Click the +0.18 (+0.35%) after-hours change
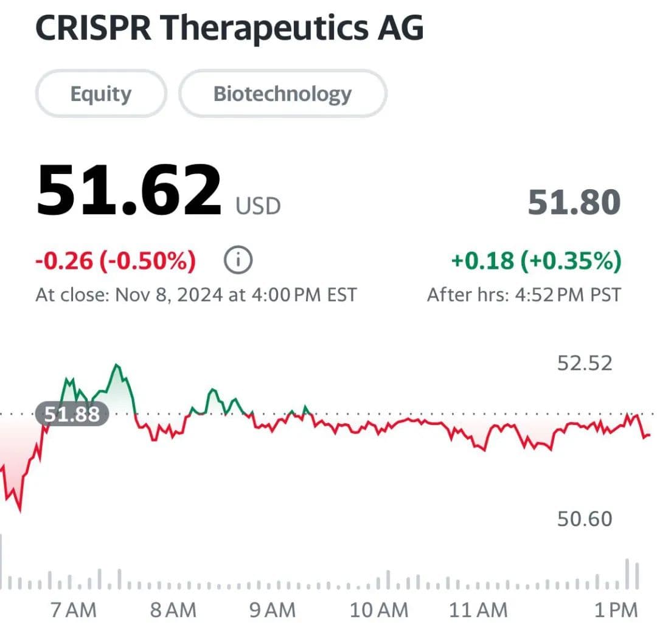The image size is (657, 644). 536,261
